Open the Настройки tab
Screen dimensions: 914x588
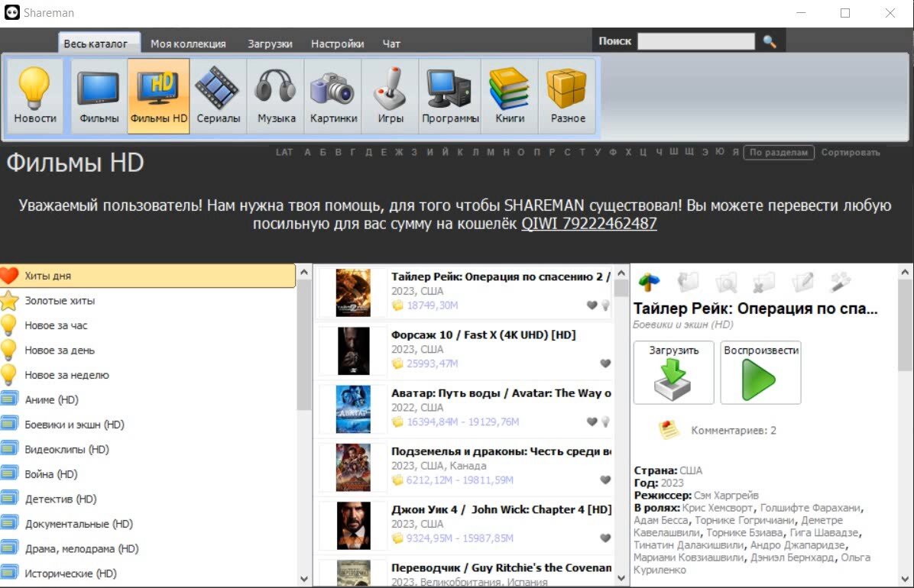(338, 44)
